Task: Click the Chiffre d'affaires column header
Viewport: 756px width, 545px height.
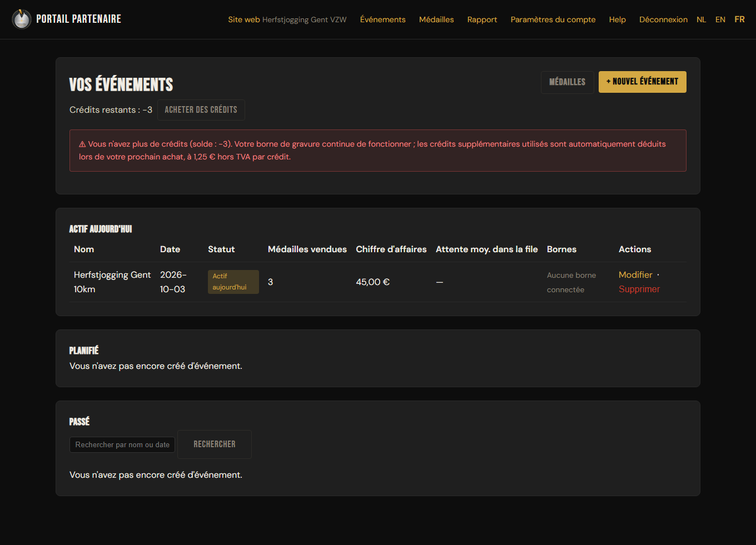Action: click(x=391, y=249)
